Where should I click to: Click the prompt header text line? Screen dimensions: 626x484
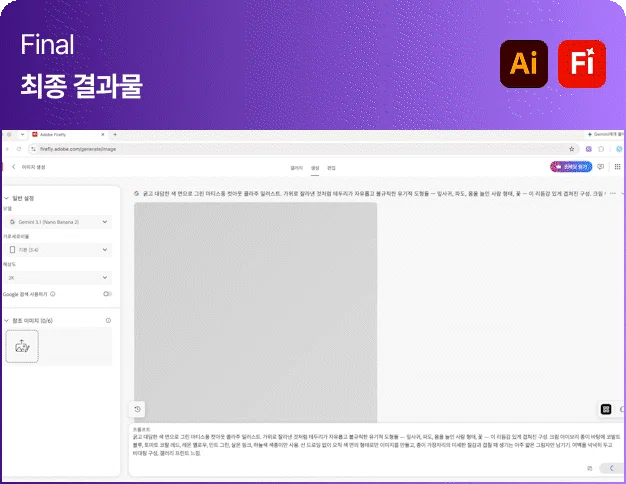coord(374,193)
